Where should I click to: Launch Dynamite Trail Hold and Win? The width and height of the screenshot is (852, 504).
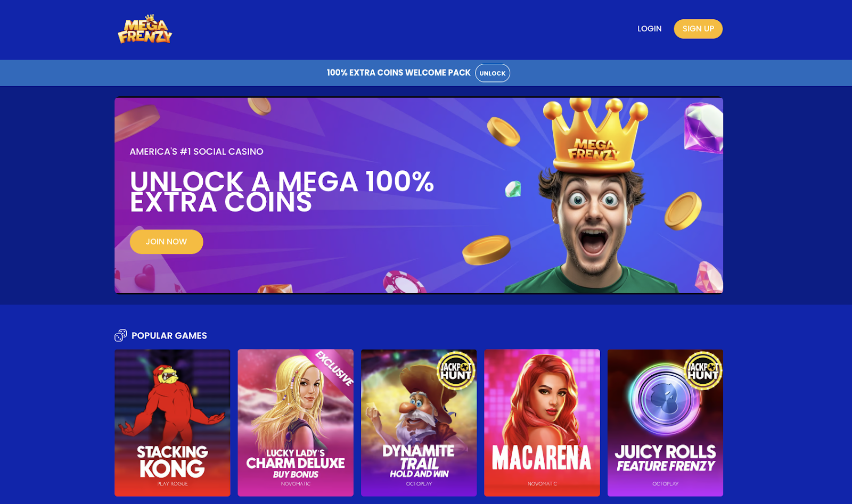[x=419, y=423]
